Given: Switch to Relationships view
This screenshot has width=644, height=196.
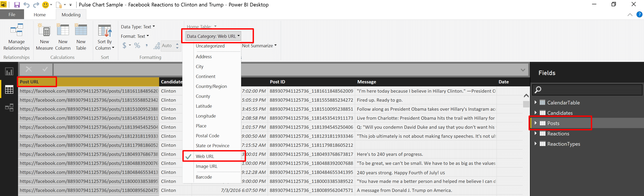Looking at the screenshot, I should (9, 108).
